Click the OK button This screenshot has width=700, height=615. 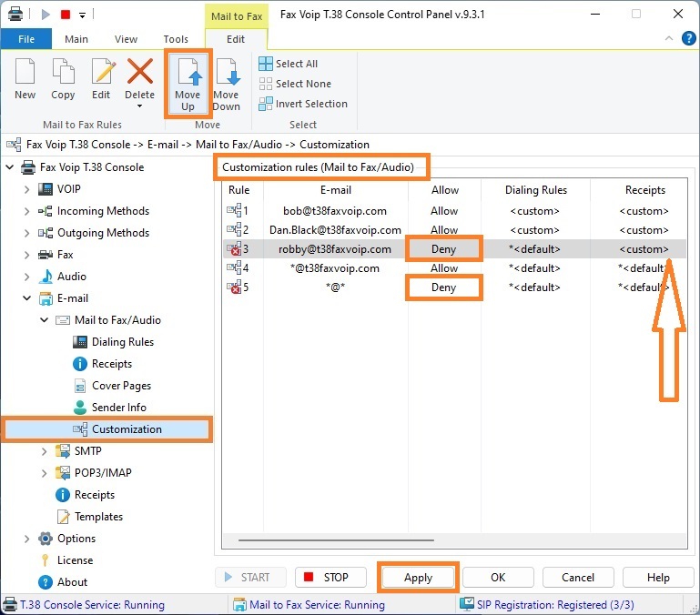point(498,578)
